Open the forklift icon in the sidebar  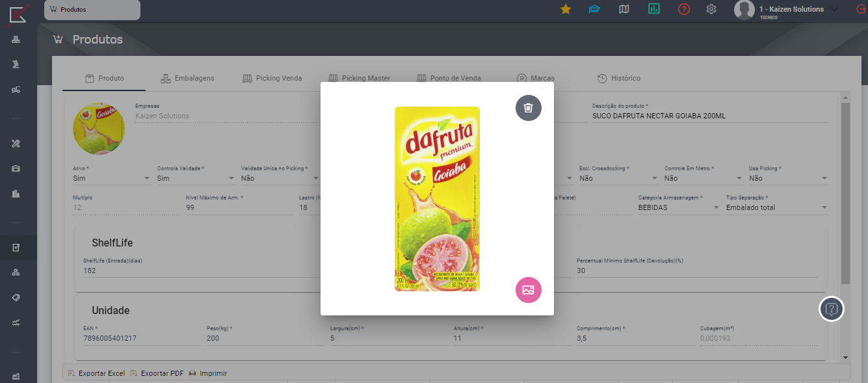click(16, 90)
